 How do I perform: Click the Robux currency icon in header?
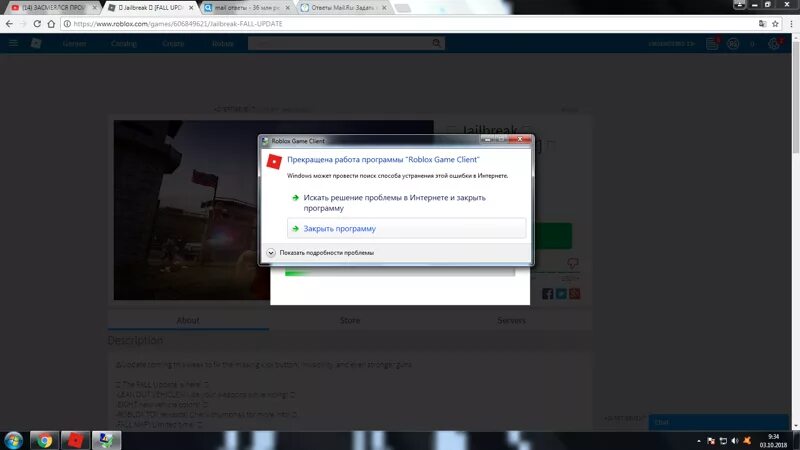point(733,44)
